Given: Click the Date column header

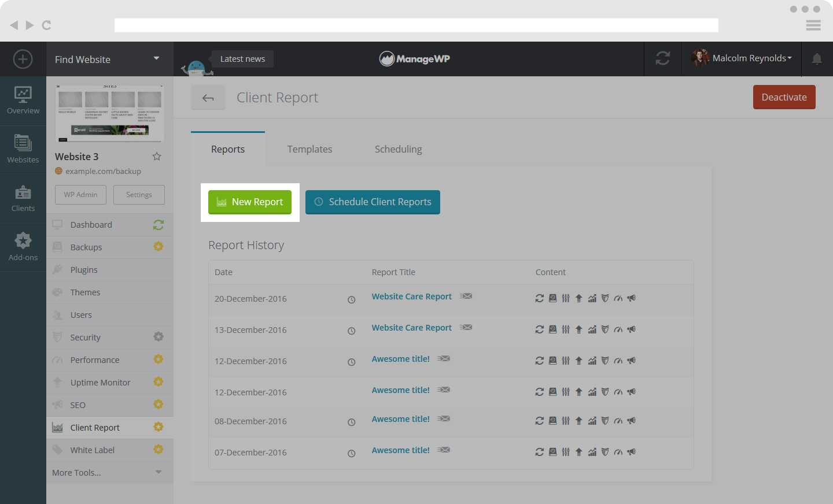Looking at the screenshot, I should (x=223, y=272).
